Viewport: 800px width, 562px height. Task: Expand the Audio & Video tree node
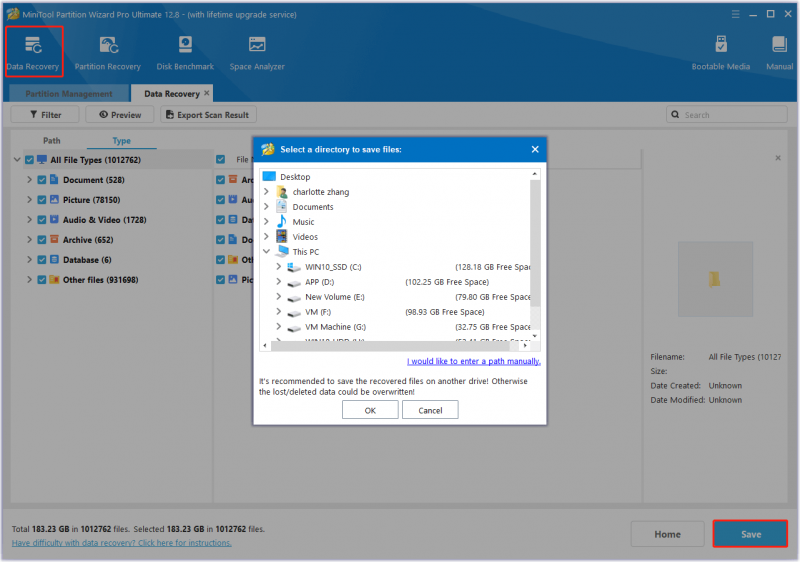(29, 220)
